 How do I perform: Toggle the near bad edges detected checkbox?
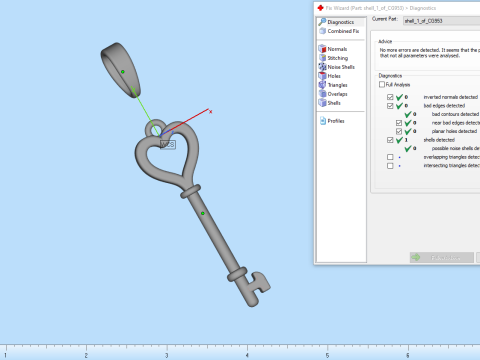click(399, 123)
